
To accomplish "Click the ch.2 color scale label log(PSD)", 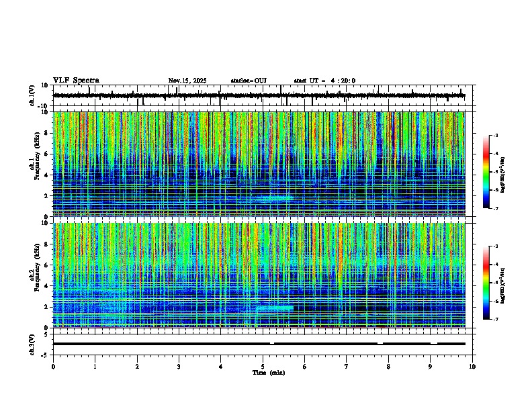I will [503, 285].
